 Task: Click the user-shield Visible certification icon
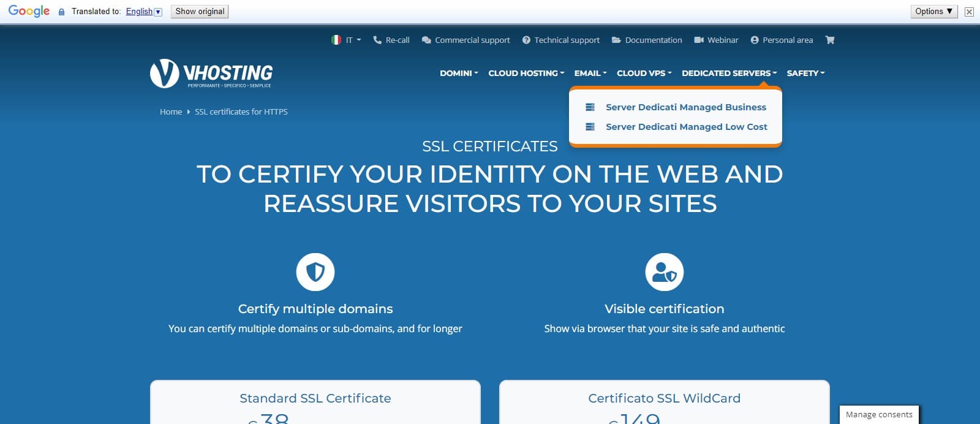coord(665,272)
